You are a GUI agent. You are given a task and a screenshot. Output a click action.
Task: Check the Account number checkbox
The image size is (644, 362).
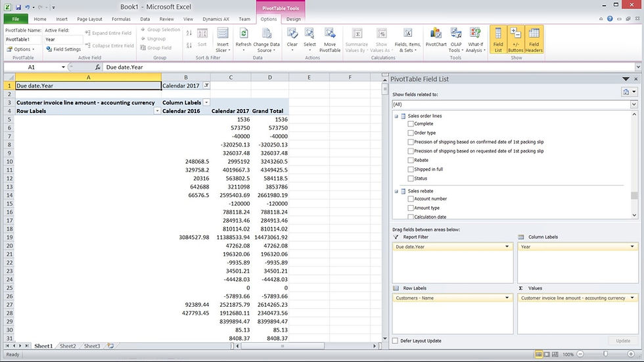(x=410, y=198)
